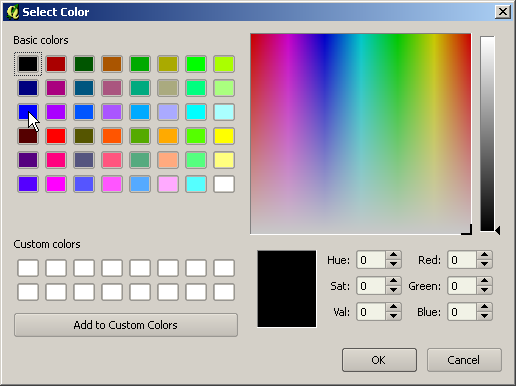Choose the yellow-green lime swatch in first row

(x=224, y=64)
